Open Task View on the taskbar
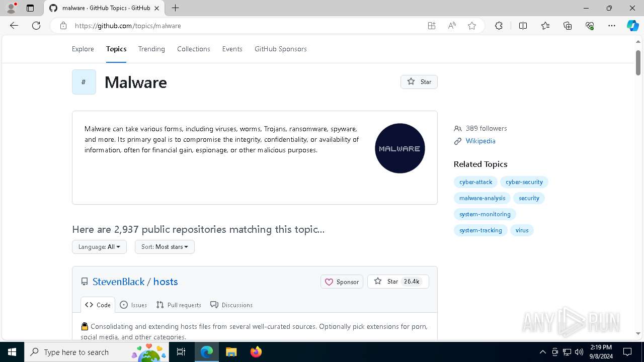The width and height of the screenshot is (644, 362). click(181, 352)
